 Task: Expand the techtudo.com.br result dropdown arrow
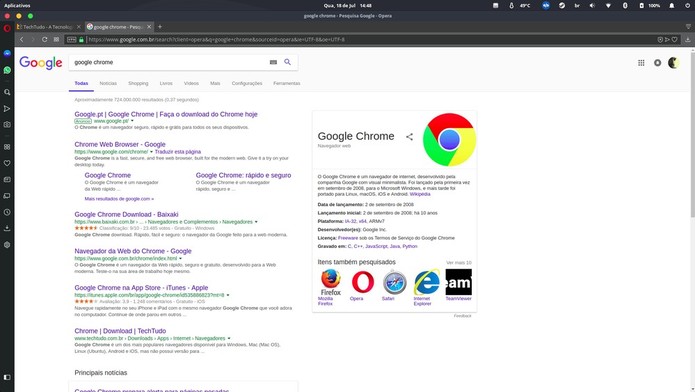[229, 338]
